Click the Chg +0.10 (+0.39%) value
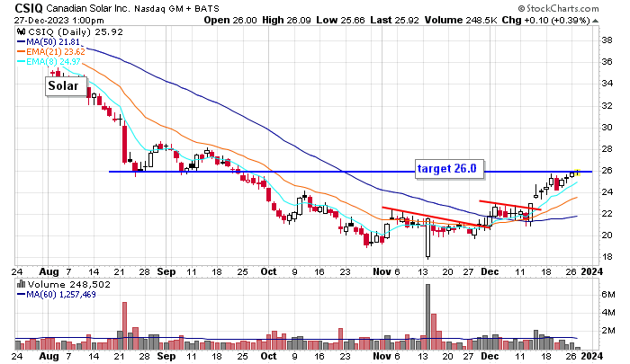Screen dimensions: 630x364 [546, 20]
